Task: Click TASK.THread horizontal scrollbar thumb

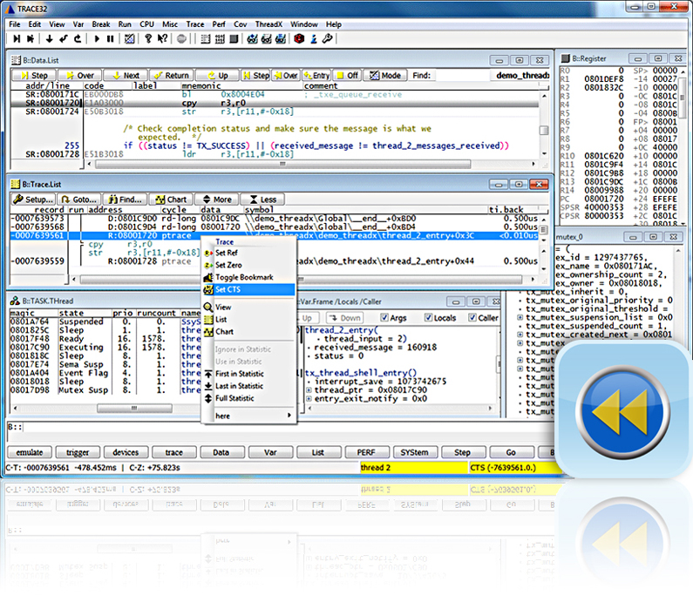Action: (x=134, y=409)
